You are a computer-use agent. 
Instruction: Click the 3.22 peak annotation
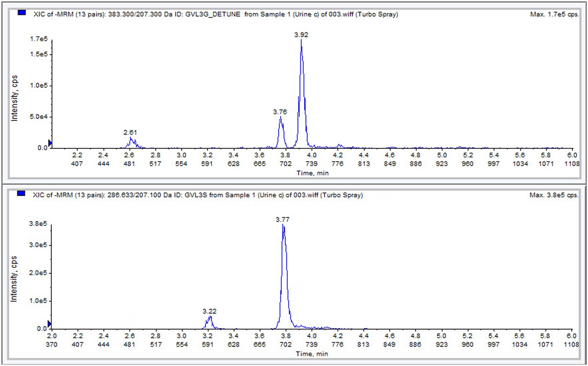(210, 311)
